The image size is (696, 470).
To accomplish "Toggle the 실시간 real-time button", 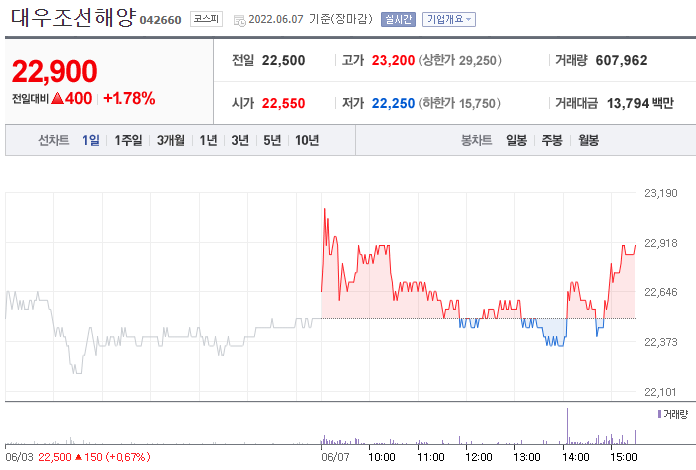I will [x=398, y=20].
